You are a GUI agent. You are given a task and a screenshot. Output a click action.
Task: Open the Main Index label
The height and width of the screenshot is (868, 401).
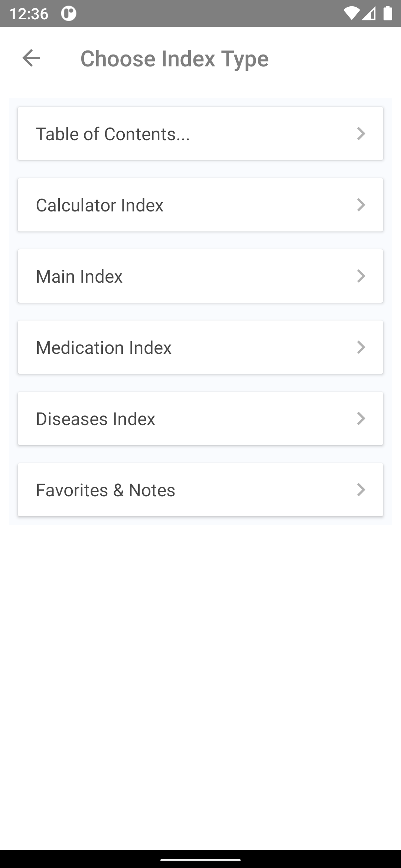tap(79, 276)
